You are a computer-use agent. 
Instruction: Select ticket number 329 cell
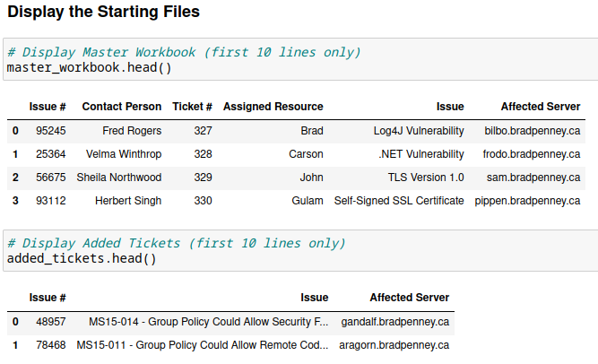[x=203, y=178]
